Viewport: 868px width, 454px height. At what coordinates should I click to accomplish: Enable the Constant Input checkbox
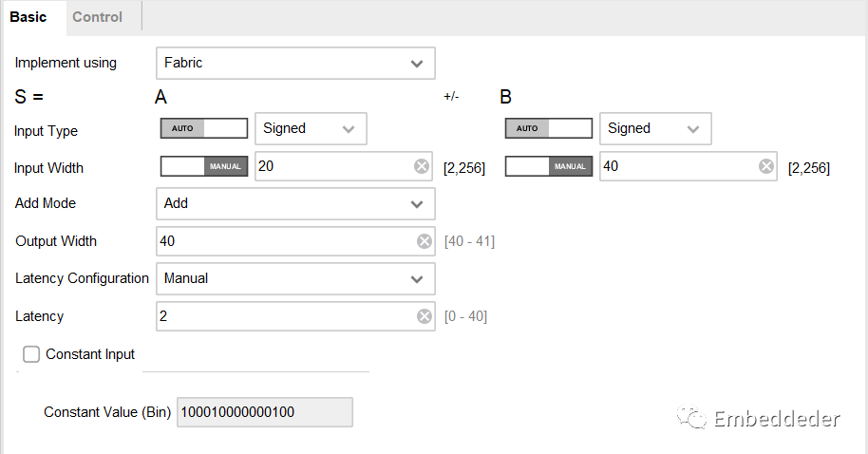pos(32,354)
